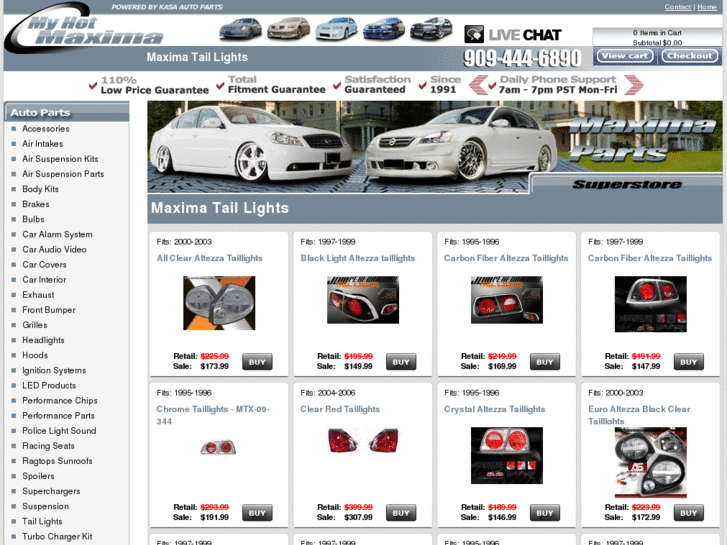Buy the $146.99 Crystal Altezza Taillights
The width and height of the screenshot is (727, 545).
pos(545,513)
